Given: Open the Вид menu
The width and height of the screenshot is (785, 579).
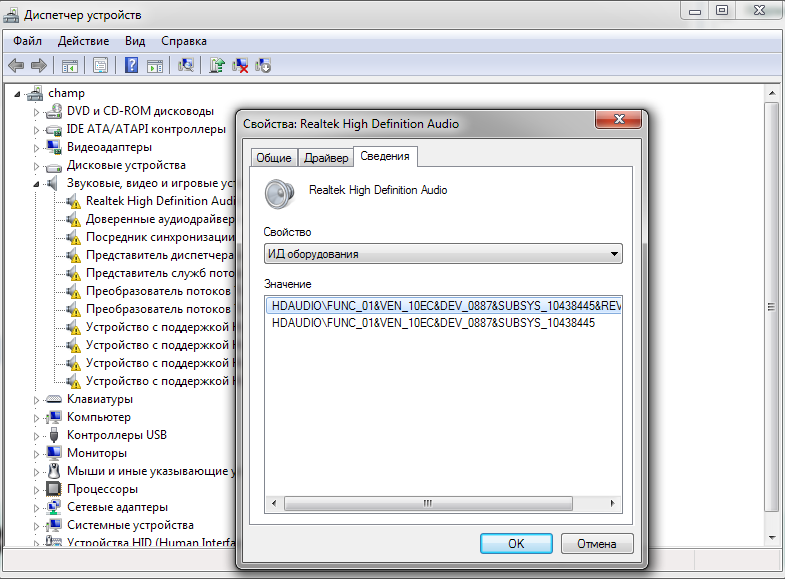Looking at the screenshot, I should [135, 41].
